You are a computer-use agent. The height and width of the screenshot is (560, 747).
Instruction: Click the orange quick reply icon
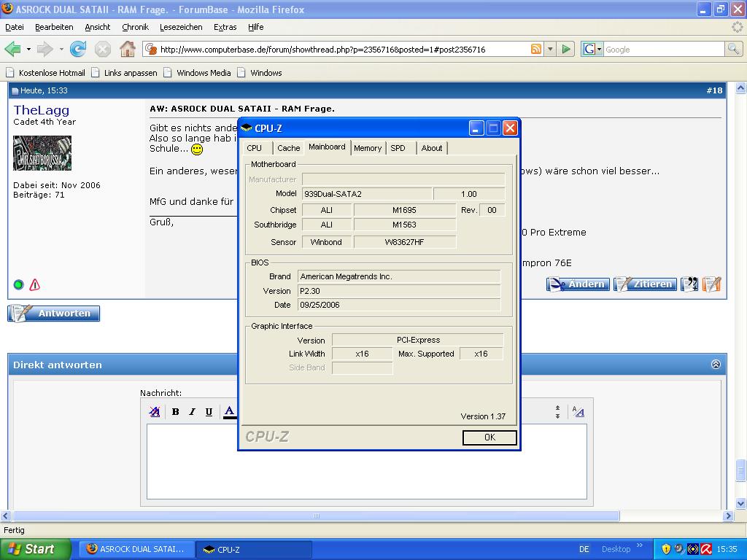712,284
